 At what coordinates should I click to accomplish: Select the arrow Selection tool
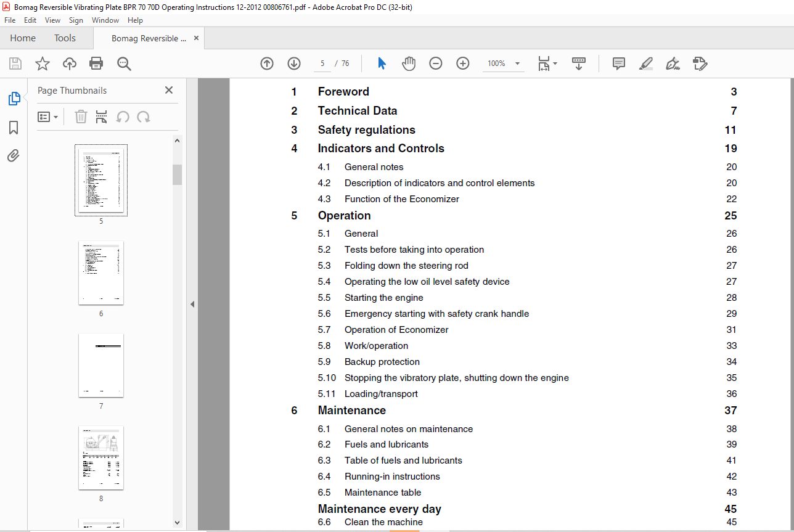click(382, 63)
